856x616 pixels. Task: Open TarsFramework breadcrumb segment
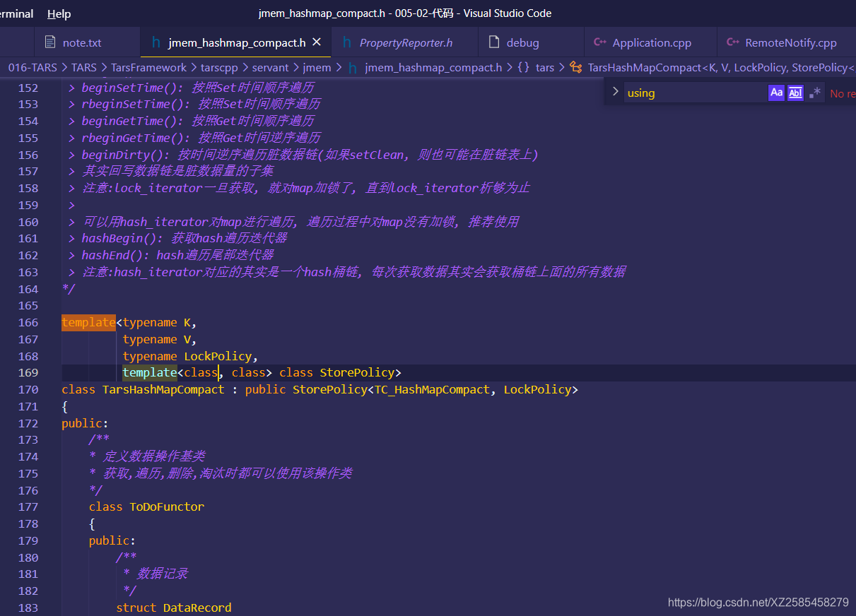(x=148, y=67)
